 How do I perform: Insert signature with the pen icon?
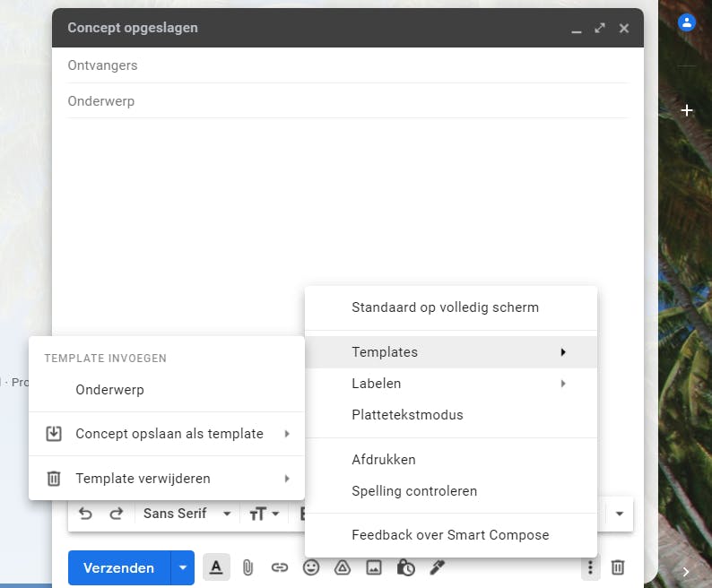[437, 567]
